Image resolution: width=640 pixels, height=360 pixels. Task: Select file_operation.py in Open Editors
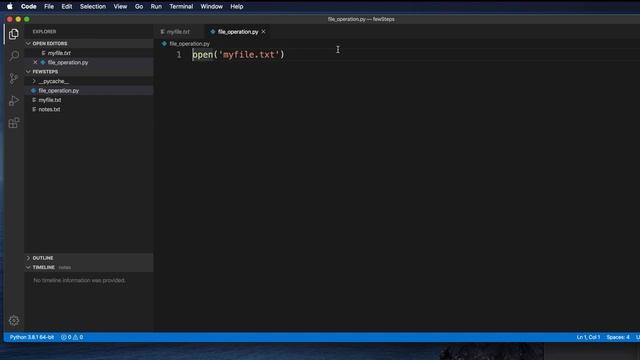tap(68, 62)
